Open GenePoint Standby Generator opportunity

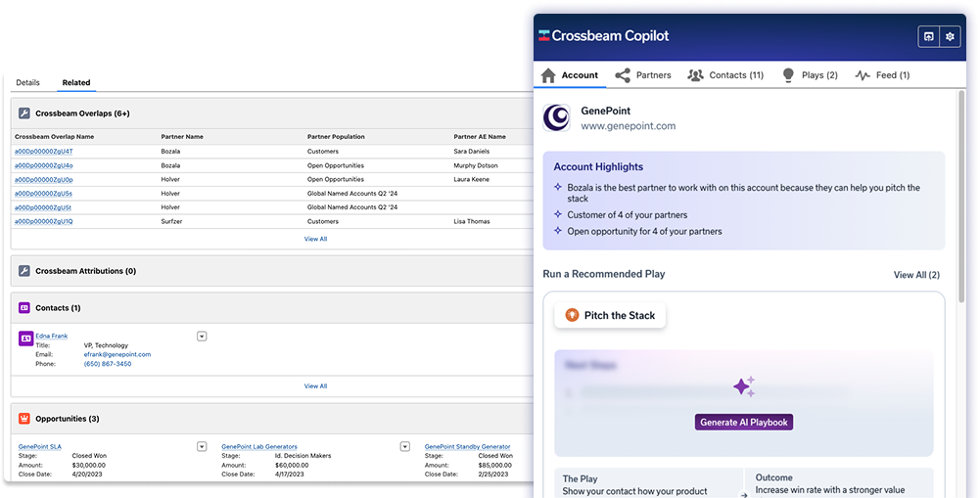(x=468, y=447)
